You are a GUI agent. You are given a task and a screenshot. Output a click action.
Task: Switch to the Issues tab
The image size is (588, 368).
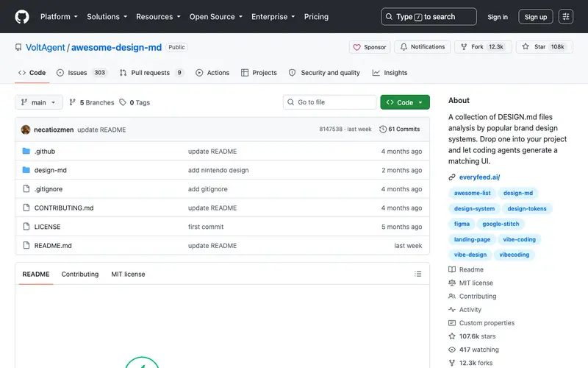click(82, 73)
